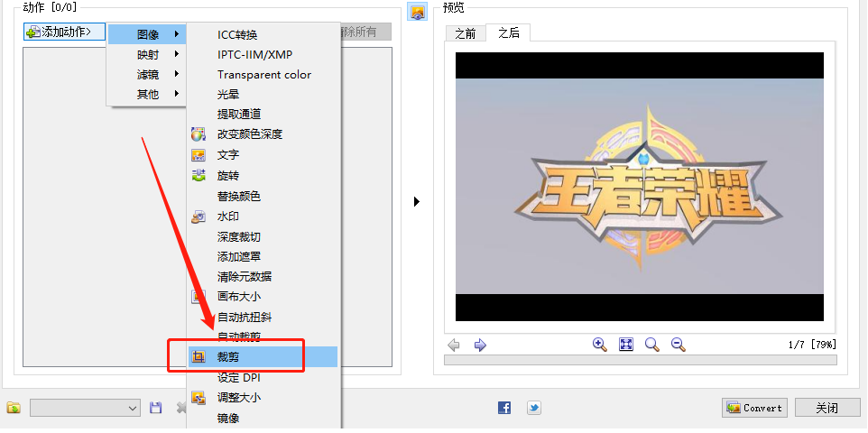
Task: Expand the arrow beside 图像
Action: 177,34
